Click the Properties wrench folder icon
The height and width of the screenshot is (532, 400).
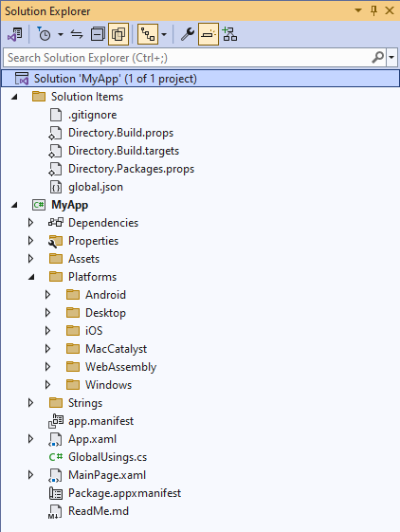[56, 241]
